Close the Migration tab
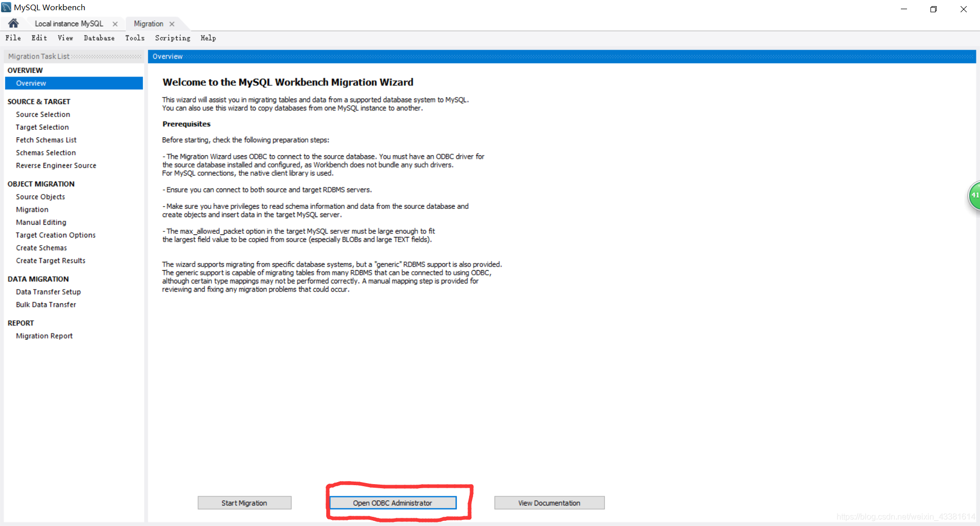This screenshot has height=526, width=980. click(x=172, y=24)
